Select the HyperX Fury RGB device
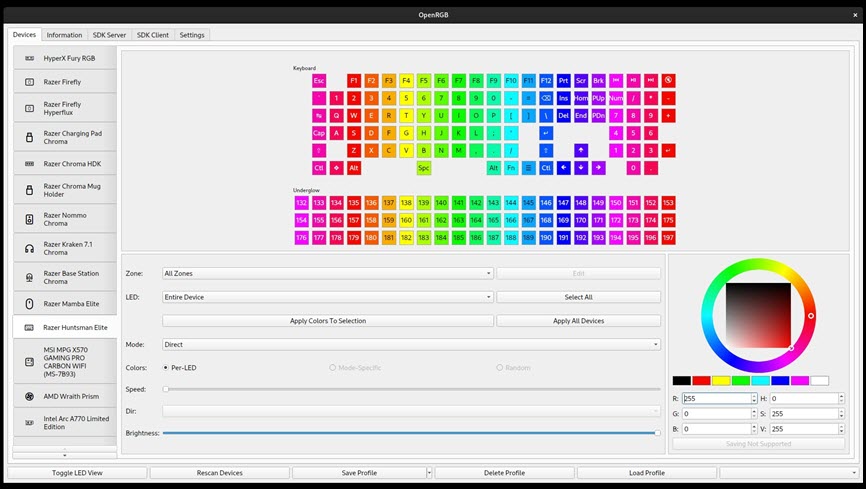Viewport: 866px width, 489px height. pos(65,58)
